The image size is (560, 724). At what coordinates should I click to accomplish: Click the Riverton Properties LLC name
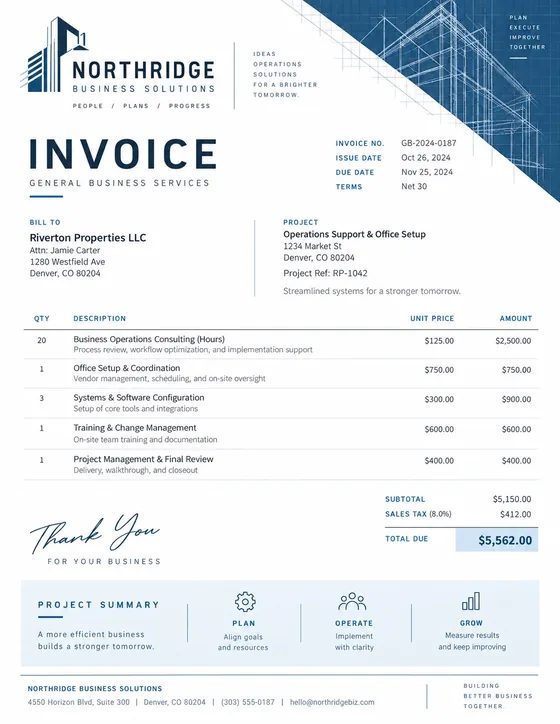click(x=88, y=238)
